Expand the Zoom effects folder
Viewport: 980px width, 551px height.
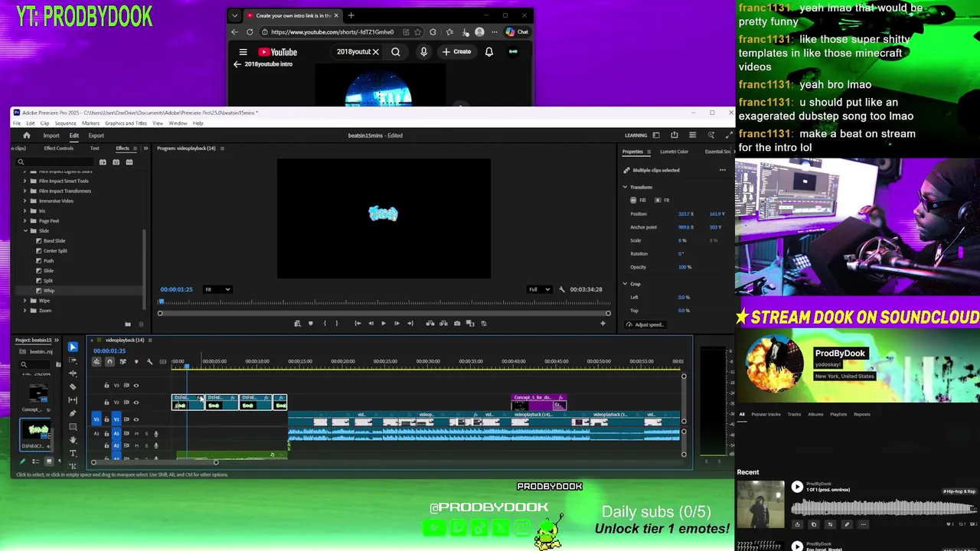24,311
